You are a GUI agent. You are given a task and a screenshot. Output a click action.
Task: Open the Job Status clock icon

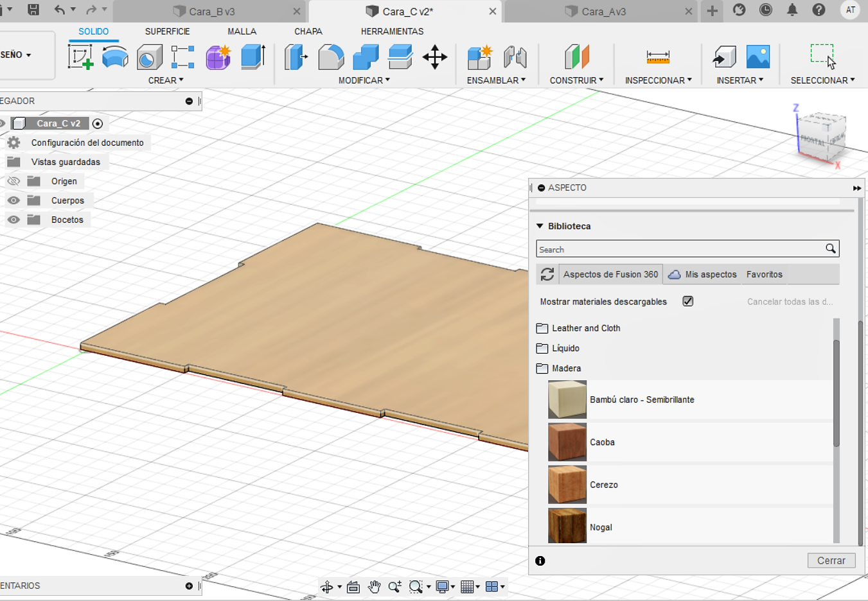tap(765, 10)
